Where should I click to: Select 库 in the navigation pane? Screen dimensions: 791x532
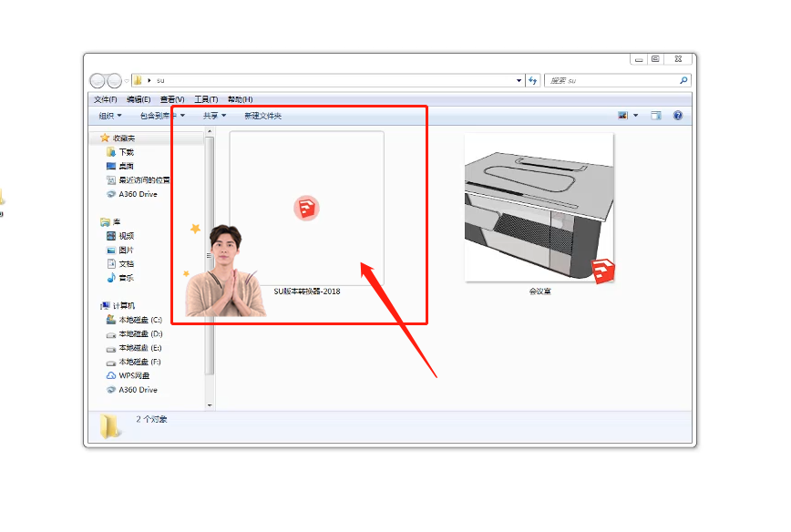click(x=117, y=222)
